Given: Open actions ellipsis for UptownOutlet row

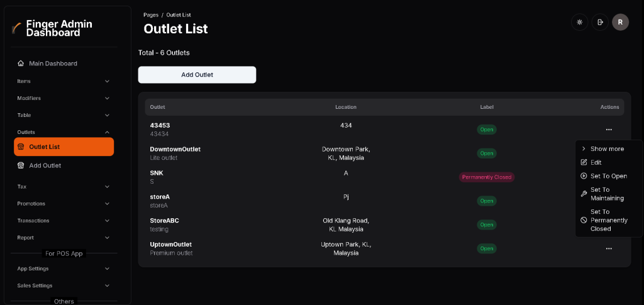Looking at the screenshot, I should point(609,248).
